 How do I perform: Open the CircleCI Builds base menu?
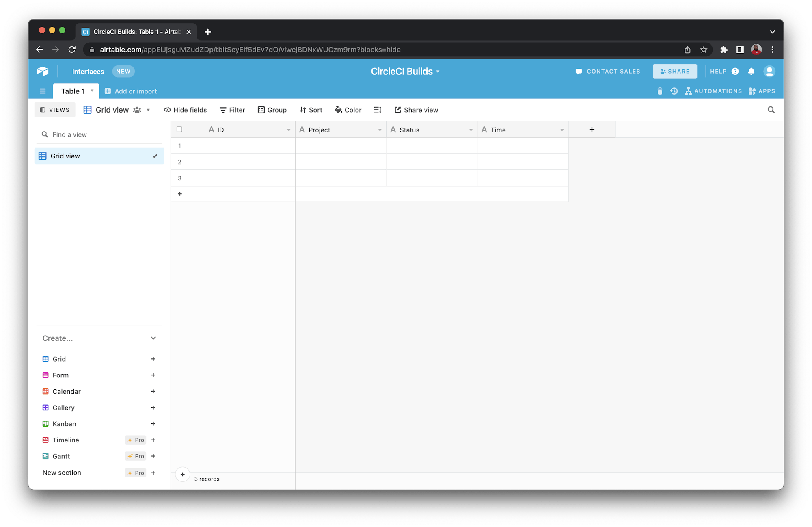coord(438,71)
